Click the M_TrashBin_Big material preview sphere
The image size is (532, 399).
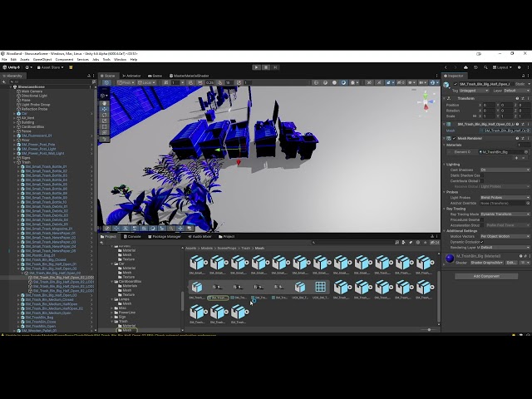point(450,259)
